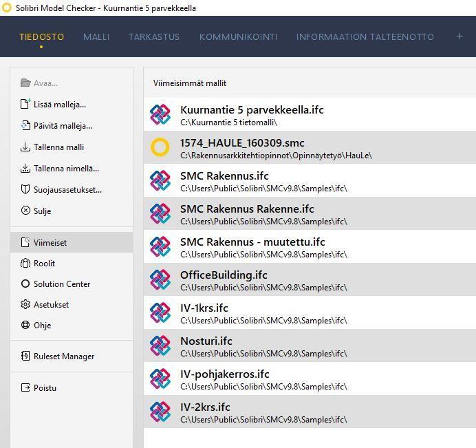Click the Sulje close-circle icon
The image size is (476, 448).
pos(25,211)
